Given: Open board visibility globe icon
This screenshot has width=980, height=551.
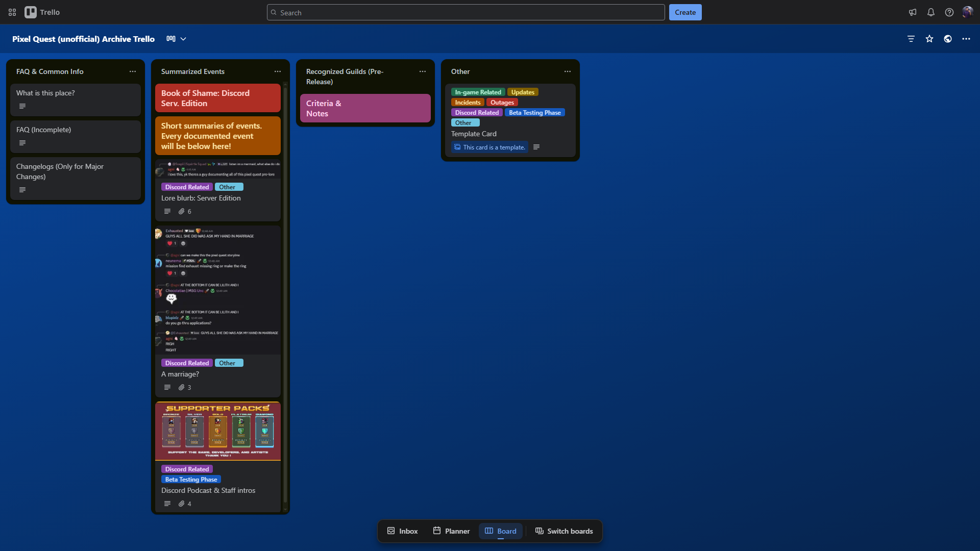Looking at the screenshot, I should [x=947, y=39].
